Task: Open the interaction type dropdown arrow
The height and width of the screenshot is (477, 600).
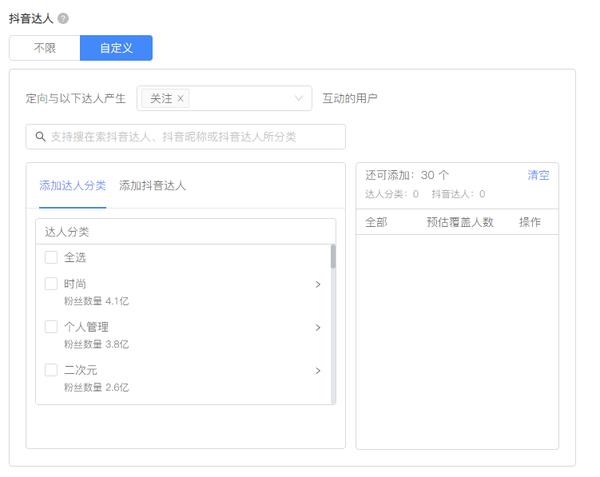Action: pos(299,99)
